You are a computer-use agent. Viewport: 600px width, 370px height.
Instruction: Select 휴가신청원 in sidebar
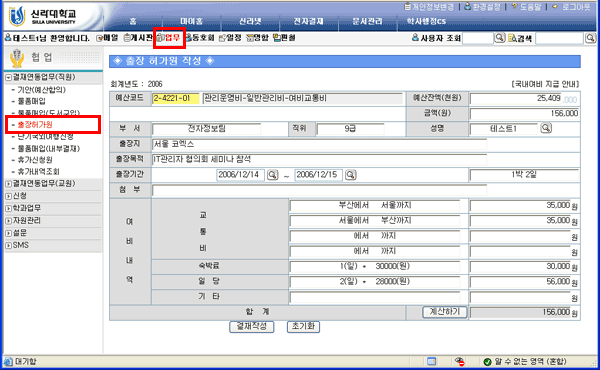pyautogui.click(x=35, y=160)
